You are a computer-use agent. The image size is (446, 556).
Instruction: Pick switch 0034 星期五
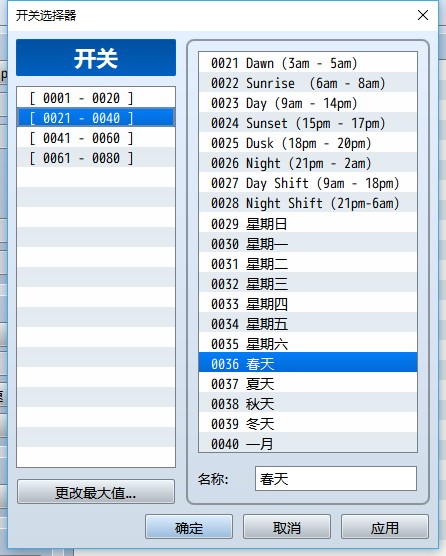[x=308, y=323]
